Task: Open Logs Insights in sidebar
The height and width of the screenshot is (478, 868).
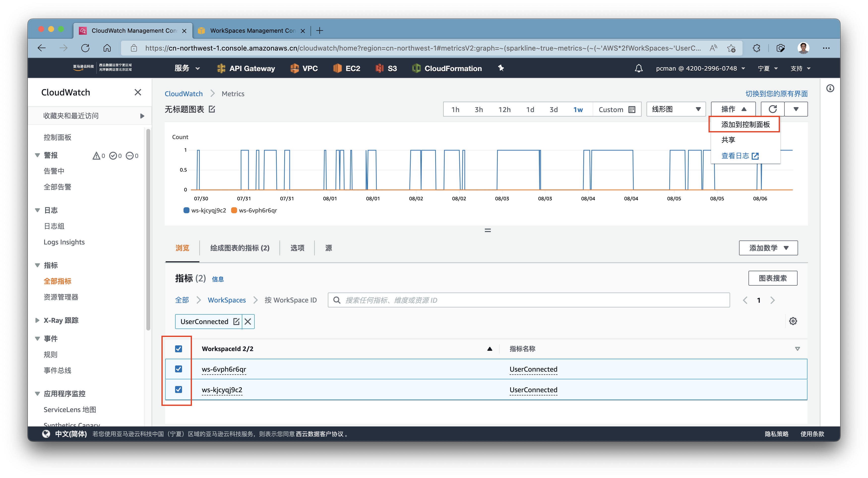Action: click(x=64, y=242)
